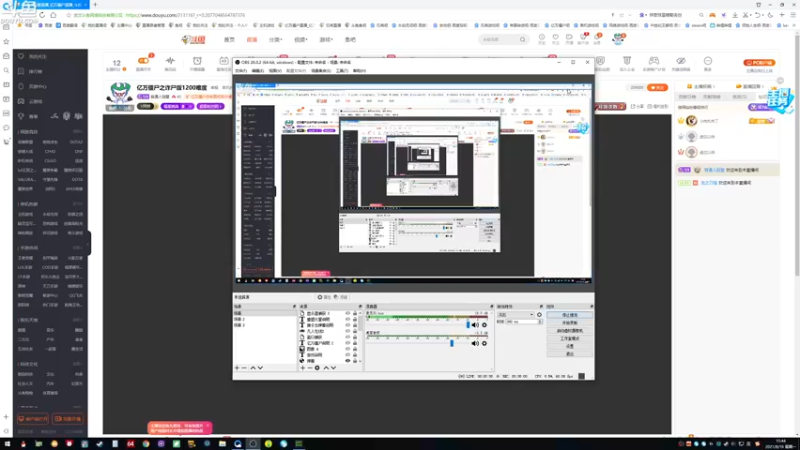Go to 首页 in Douyu navigation
Screen dimensions: 800x450
(x=230, y=39)
